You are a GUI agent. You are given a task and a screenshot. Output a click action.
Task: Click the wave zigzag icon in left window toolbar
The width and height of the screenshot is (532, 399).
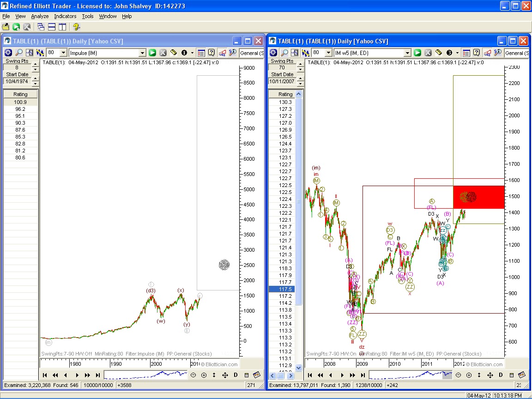tap(40, 53)
